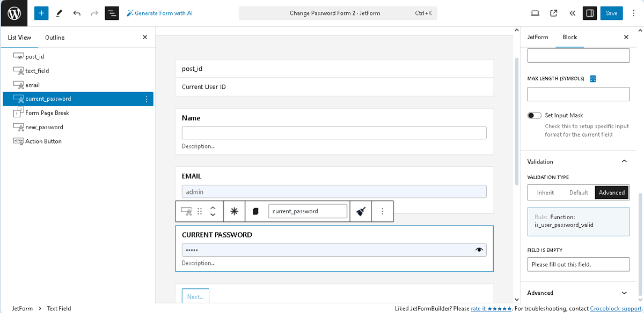
Task: Open the WordPress logo menu
Action: point(13,13)
